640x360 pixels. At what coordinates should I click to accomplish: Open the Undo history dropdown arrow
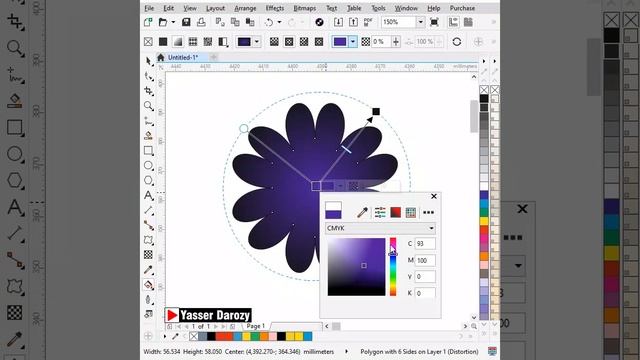[280, 22]
